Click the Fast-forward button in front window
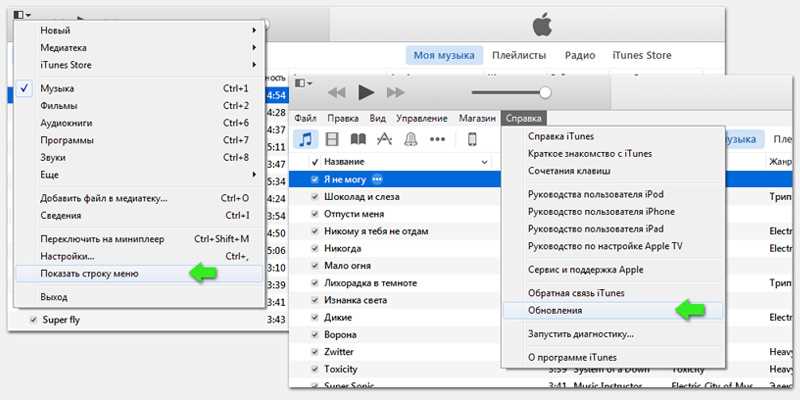Viewport: 800px width, 400px height. pos(395,93)
